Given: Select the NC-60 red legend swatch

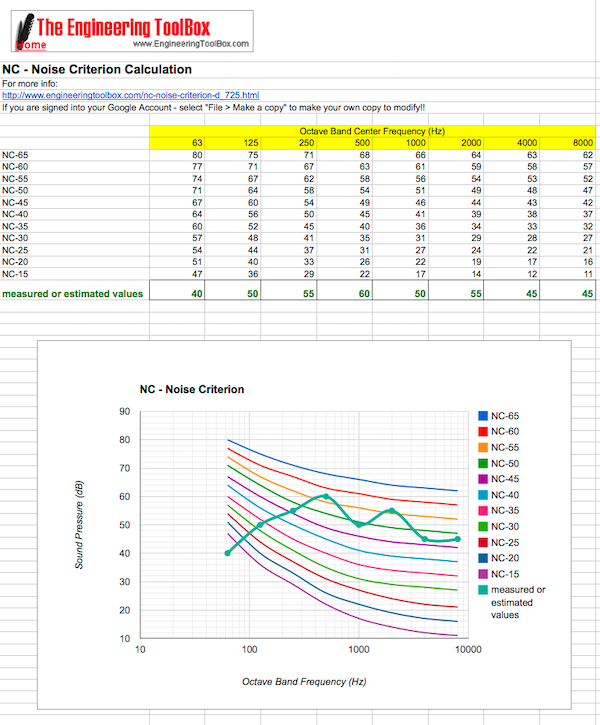Looking at the screenshot, I should 483,431.
